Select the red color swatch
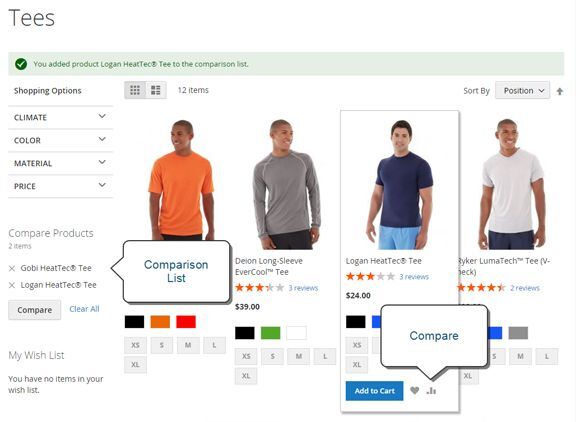Viewport: 576px width, 422px height. pyautogui.click(x=186, y=322)
